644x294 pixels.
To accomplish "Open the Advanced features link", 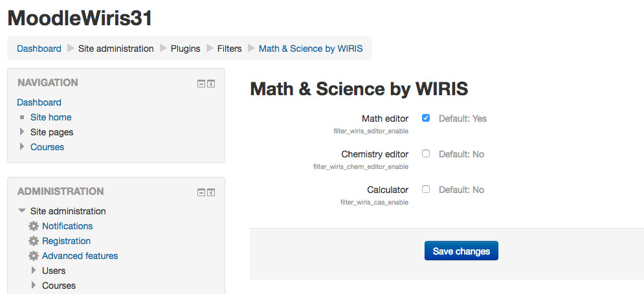I will coord(80,256).
